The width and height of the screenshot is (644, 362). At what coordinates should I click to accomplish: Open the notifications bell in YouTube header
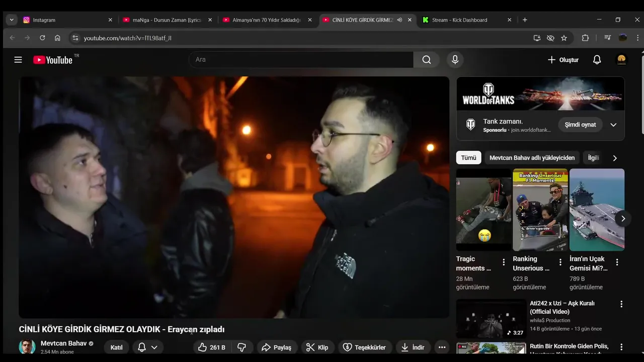[597, 60]
